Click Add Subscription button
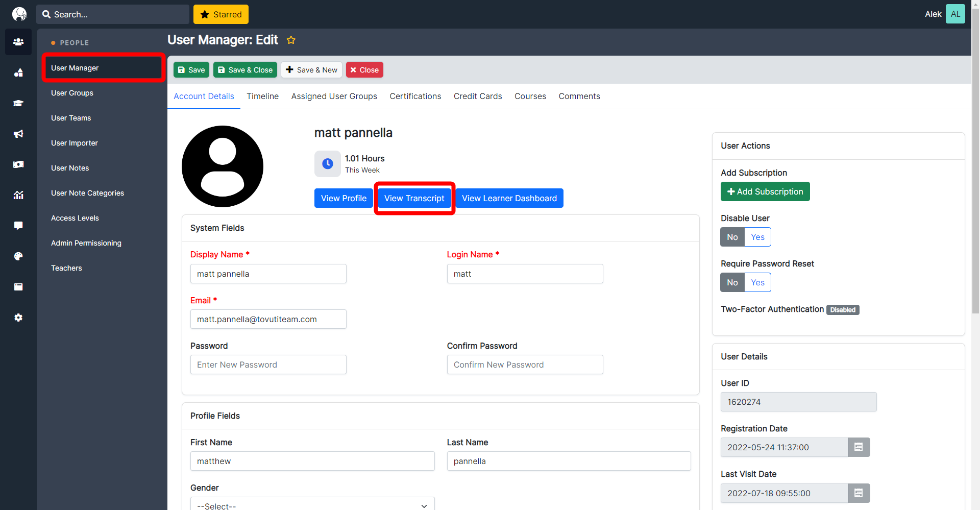Viewport: 980px width, 510px height. tap(765, 191)
